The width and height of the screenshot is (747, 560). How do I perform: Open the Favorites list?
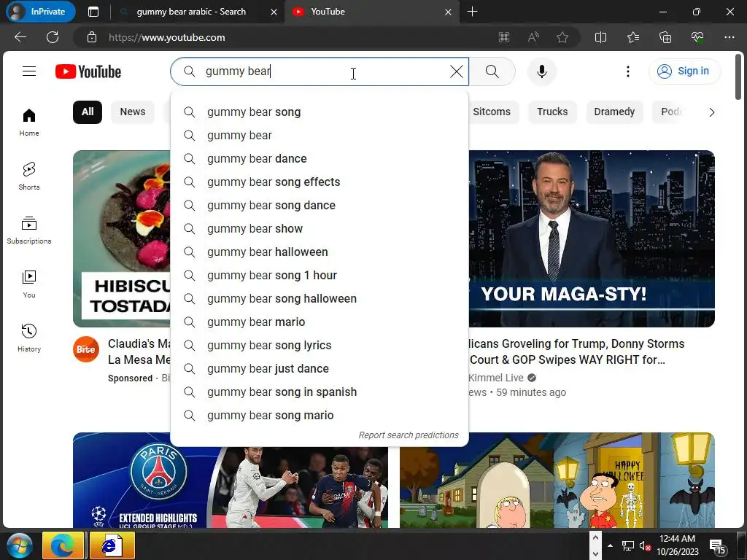[633, 37]
